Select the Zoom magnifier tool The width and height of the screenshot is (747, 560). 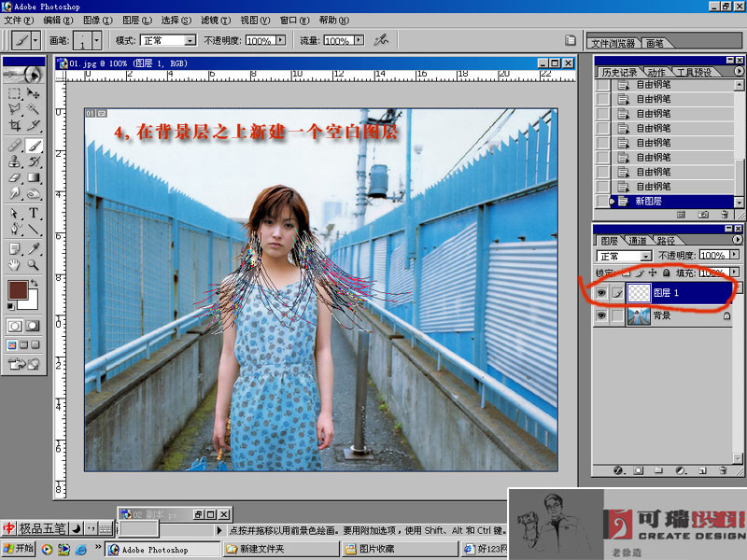coord(35,264)
